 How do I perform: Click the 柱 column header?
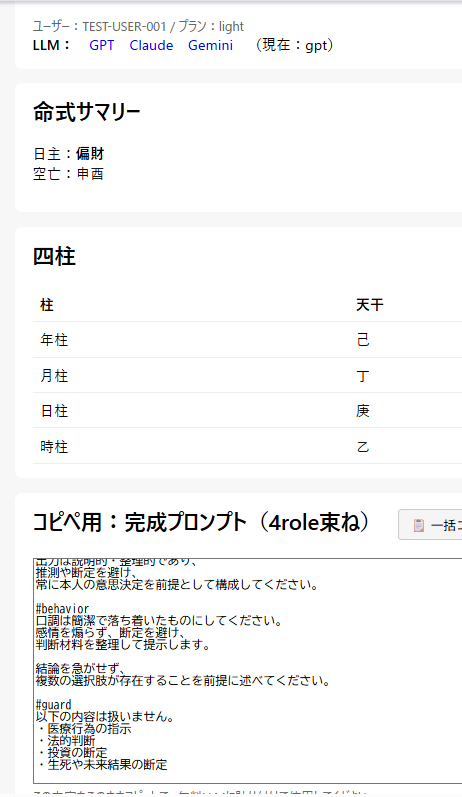pyautogui.click(x=47, y=305)
